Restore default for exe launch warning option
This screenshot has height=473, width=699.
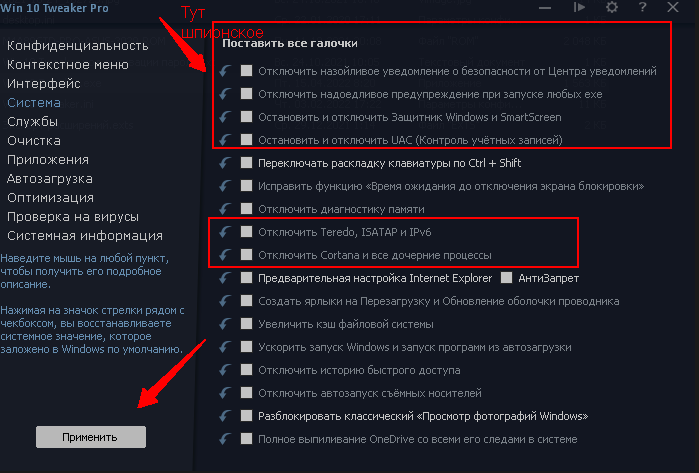[226, 94]
